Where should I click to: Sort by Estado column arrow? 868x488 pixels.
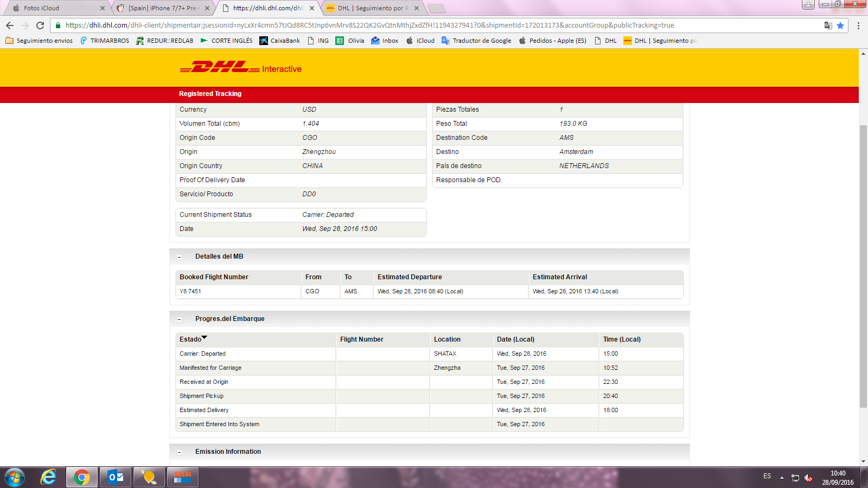click(x=205, y=338)
